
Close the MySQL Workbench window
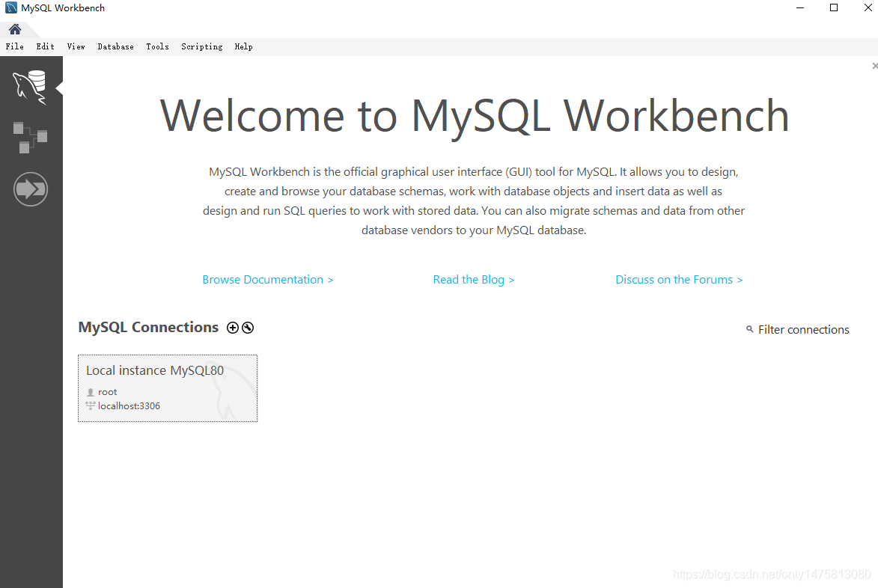[868, 7]
